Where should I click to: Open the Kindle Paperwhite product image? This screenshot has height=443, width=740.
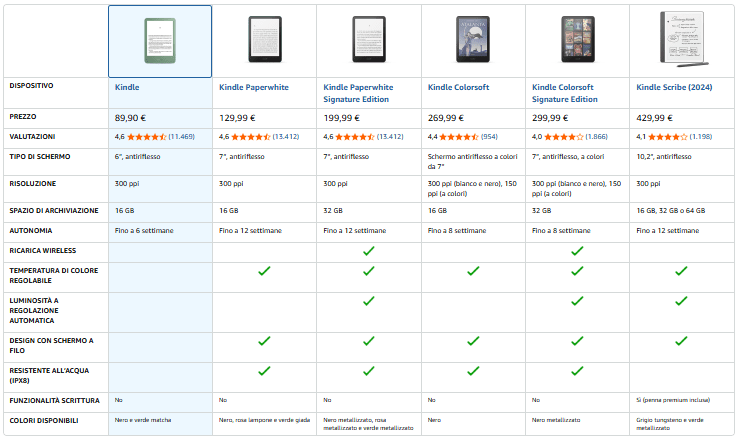[264, 42]
